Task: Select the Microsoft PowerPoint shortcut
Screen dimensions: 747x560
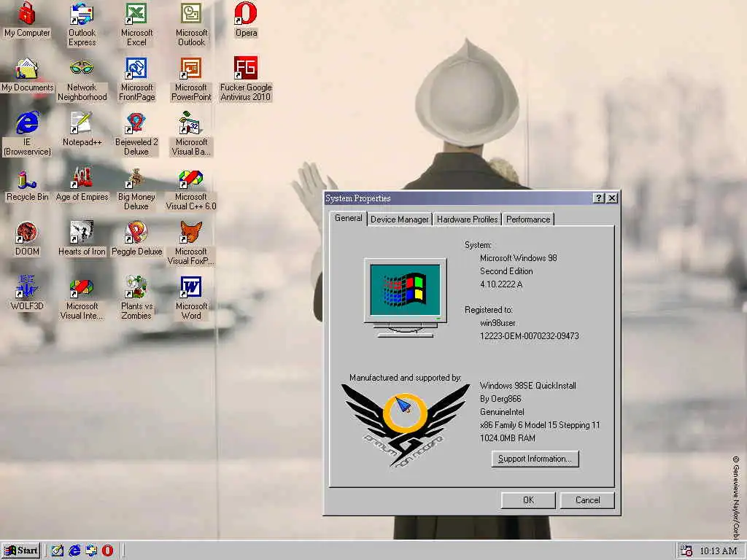Action: coord(191,79)
